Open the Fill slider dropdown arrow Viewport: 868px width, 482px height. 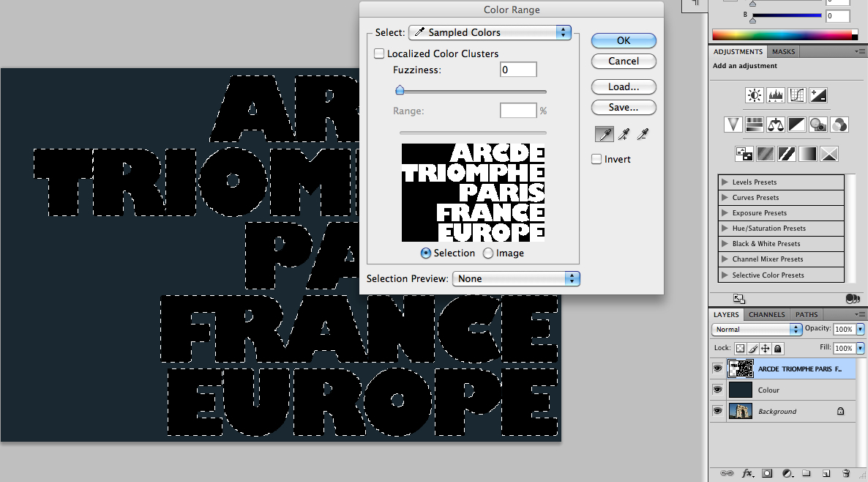pos(860,348)
